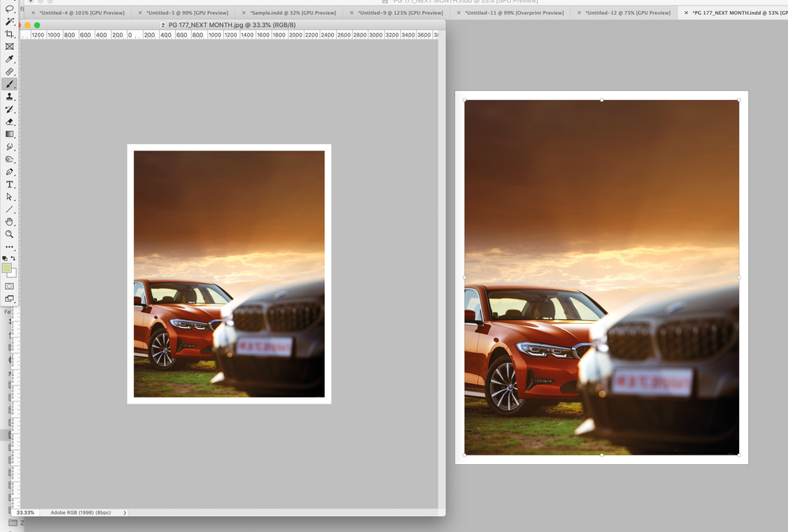Click the foreground color swatch
Screen dimensions: 788x532
[x=7, y=268]
